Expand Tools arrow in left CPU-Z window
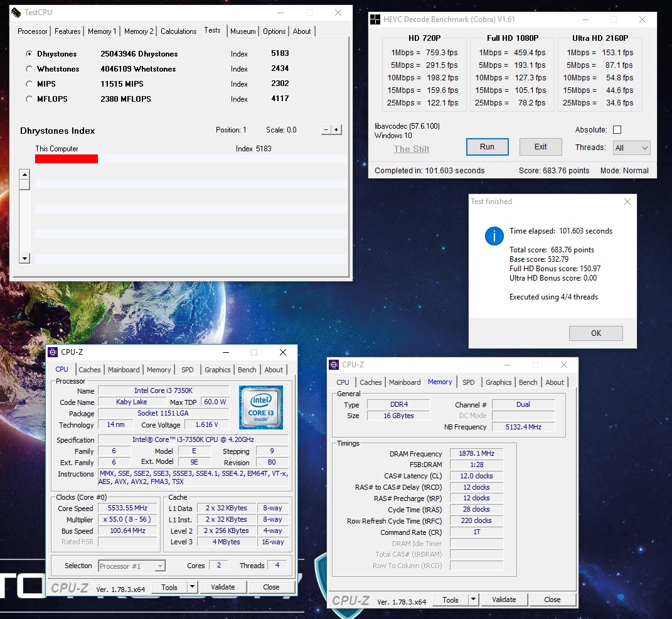This screenshot has width=672, height=619. coord(193,587)
